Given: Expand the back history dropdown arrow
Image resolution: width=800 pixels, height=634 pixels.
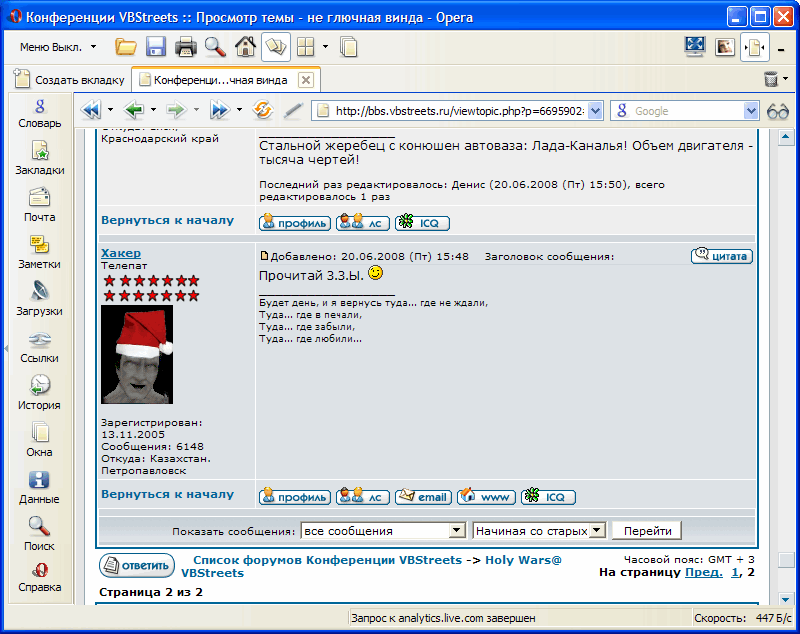Looking at the screenshot, I should (x=154, y=110).
